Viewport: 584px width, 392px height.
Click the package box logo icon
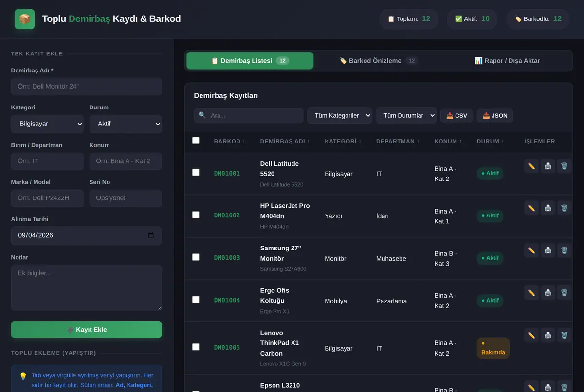(x=24, y=19)
